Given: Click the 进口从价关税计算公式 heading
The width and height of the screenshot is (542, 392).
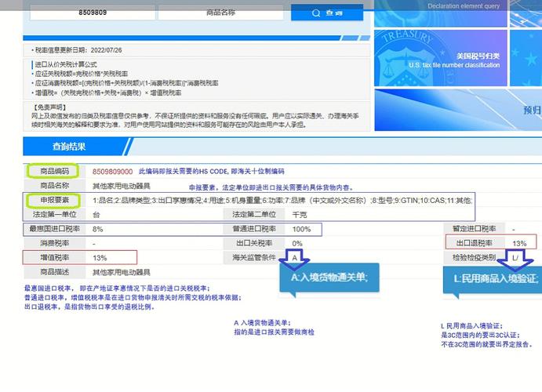Looking at the screenshot, I should click(x=66, y=64).
